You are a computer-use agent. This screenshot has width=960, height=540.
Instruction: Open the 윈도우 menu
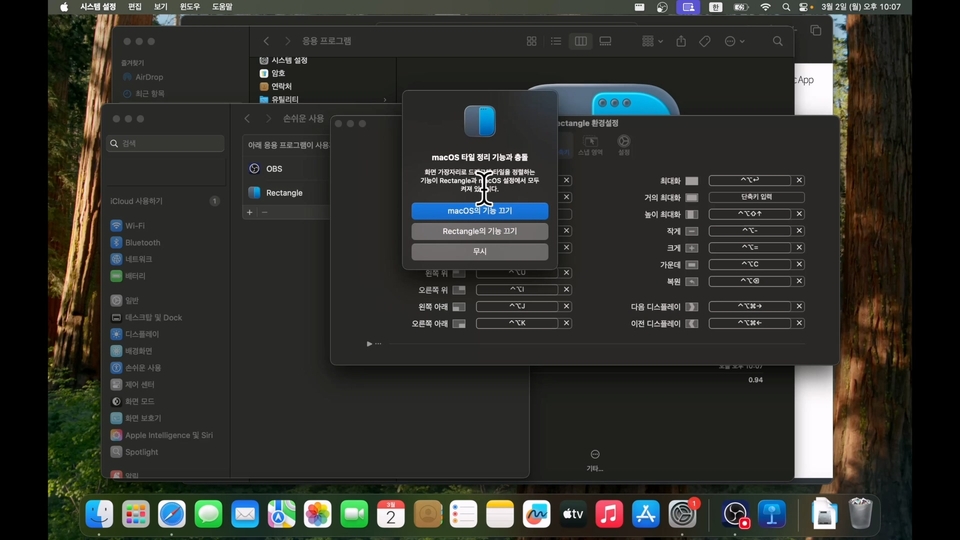(189, 7)
